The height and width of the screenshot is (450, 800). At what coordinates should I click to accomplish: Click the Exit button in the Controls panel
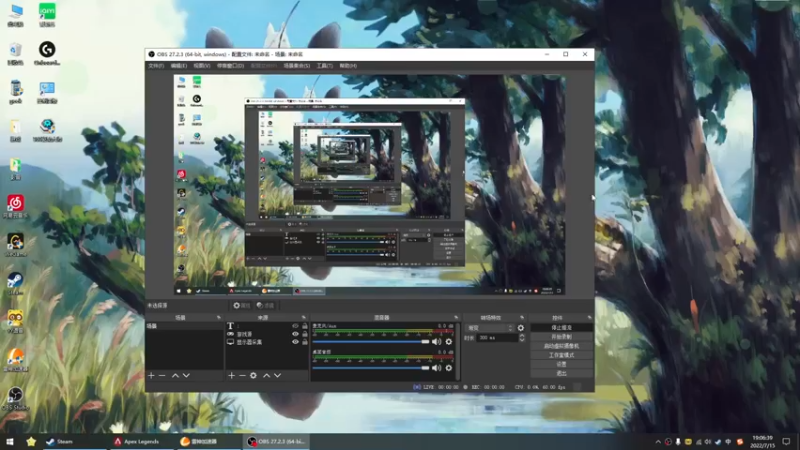pos(561,373)
